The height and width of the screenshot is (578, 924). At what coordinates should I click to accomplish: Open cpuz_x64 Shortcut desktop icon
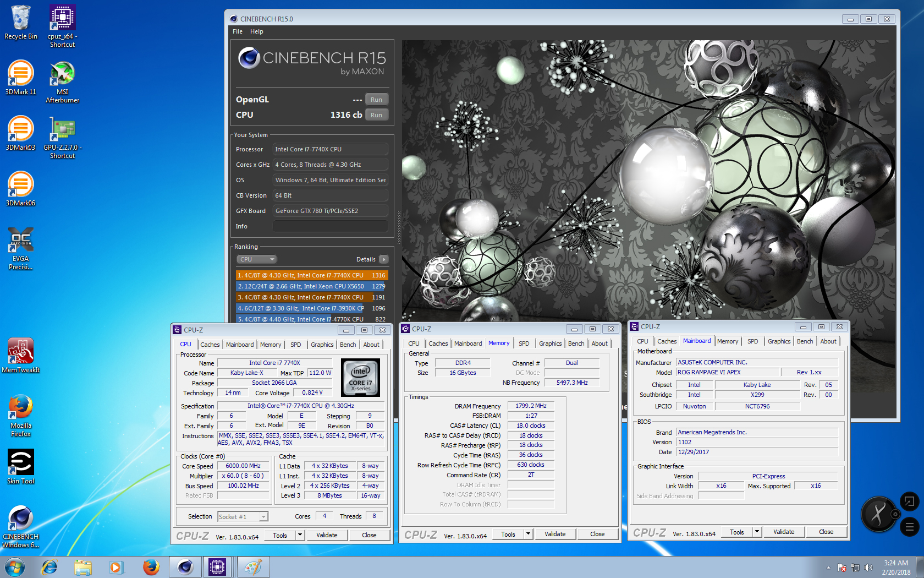pos(62,26)
